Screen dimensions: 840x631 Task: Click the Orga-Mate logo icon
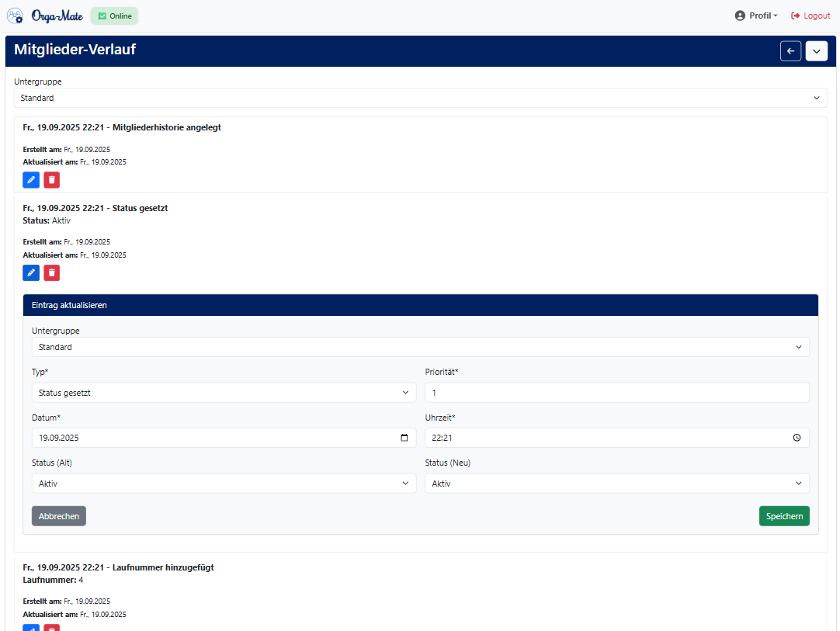16,16
